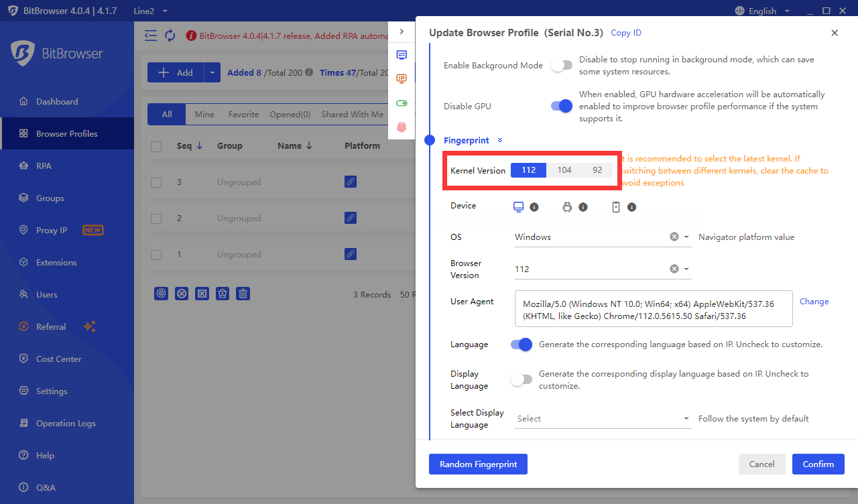Click platform link icon in Seq 1 row
Viewport: 858px width, 504px height.
coord(350,254)
